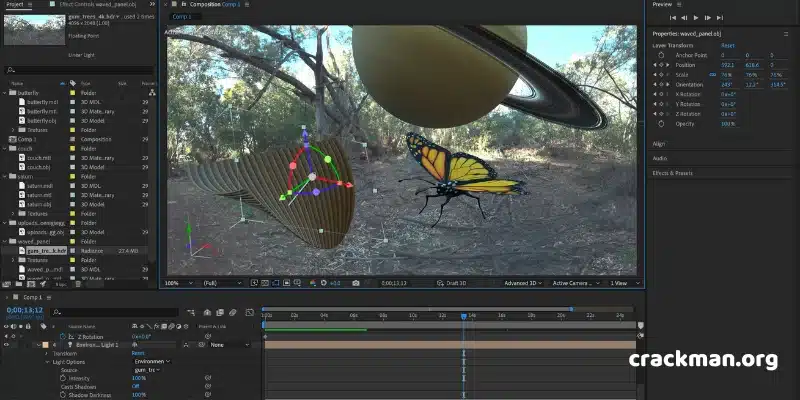The width and height of the screenshot is (800, 400).
Task: Select the Comp 1 timeline tab
Action: 32,297
